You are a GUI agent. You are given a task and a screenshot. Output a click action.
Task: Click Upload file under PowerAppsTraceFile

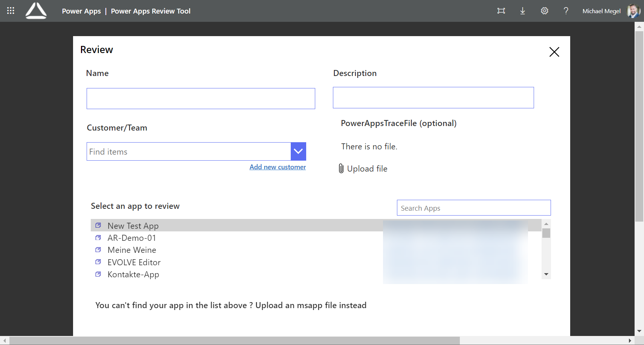(x=367, y=169)
